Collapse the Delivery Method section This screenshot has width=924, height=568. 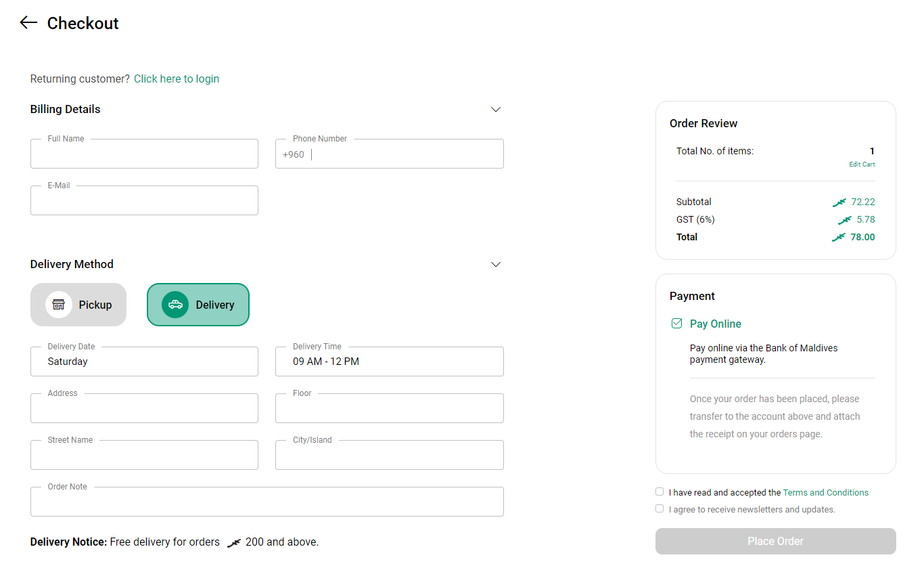pos(496,264)
